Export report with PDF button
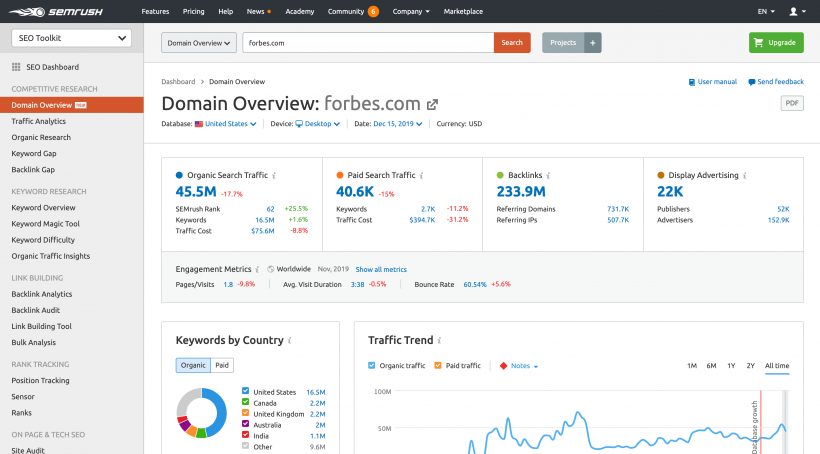The width and height of the screenshot is (820, 454). point(792,103)
